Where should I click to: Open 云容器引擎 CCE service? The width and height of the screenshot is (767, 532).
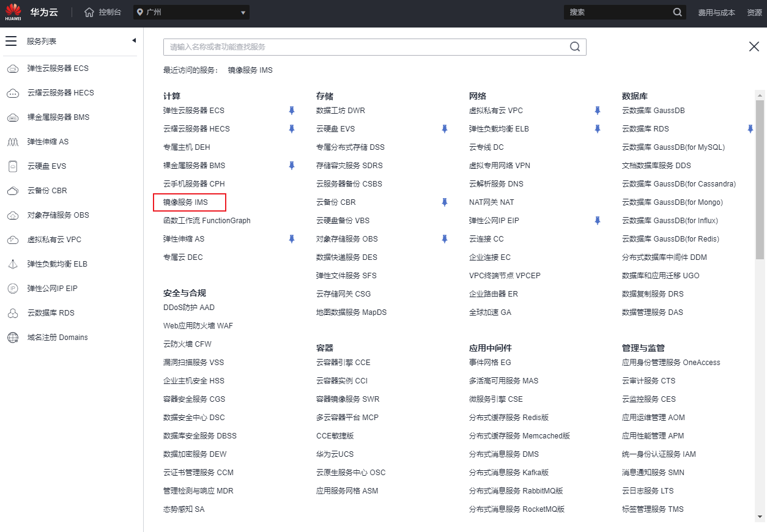(343, 363)
